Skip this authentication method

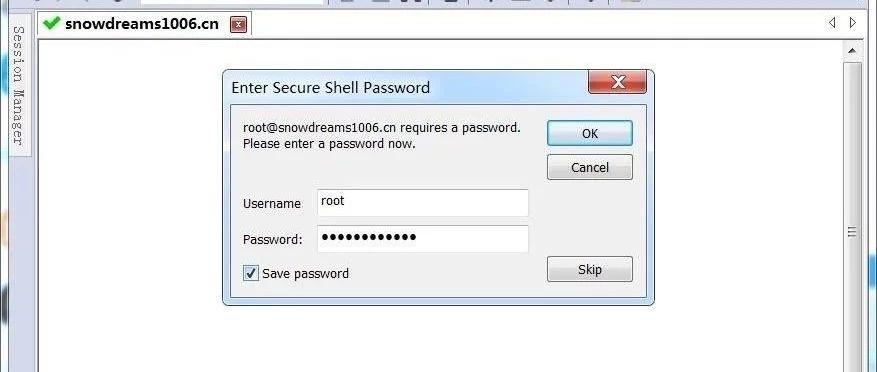[x=590, y=269]
